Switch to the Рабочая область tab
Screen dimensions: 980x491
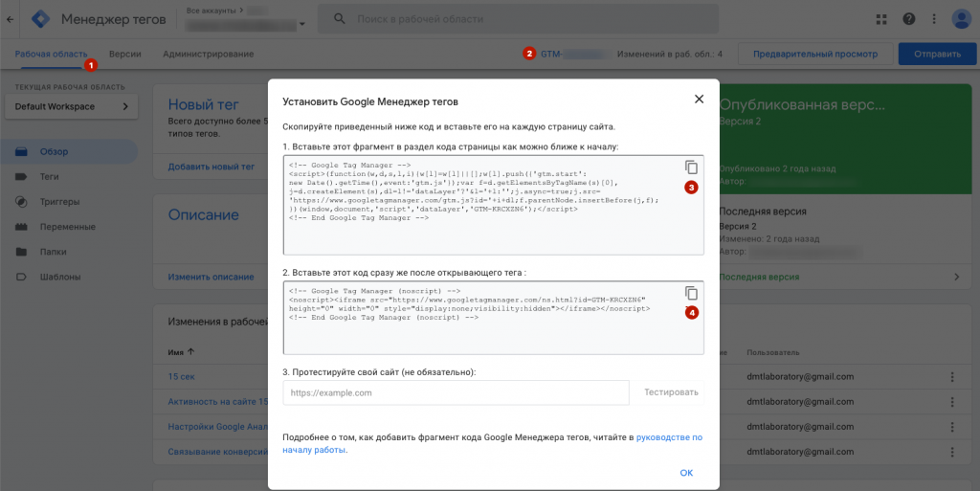pyautogui.click(x=52, y=55)
